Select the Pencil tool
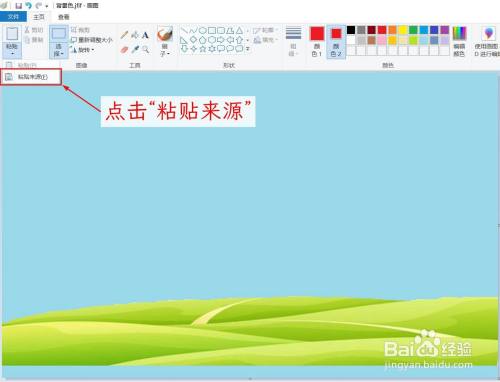Image resolution: width=500 pixels, height=382 pixels. (124, 35)
